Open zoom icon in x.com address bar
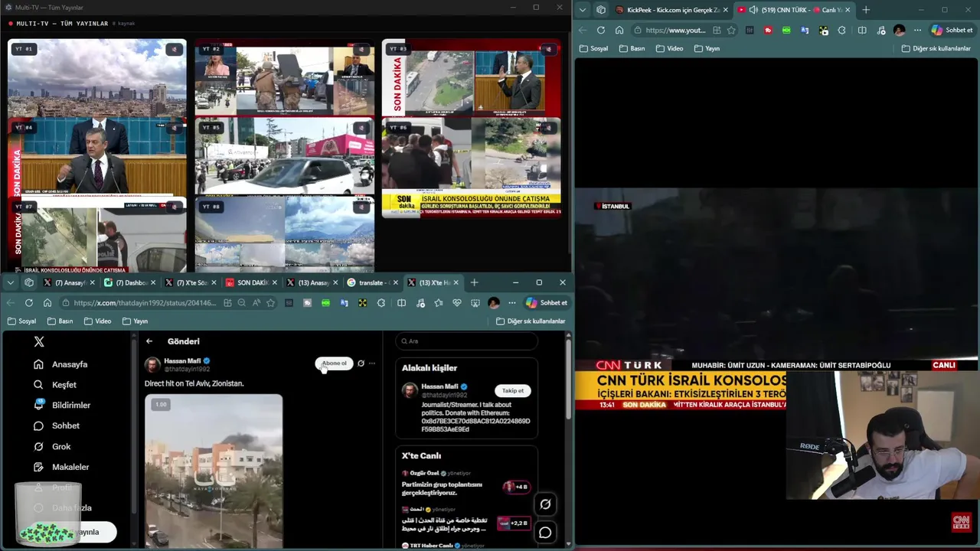This screenshot has width=980, height=551. click(242, 303)
